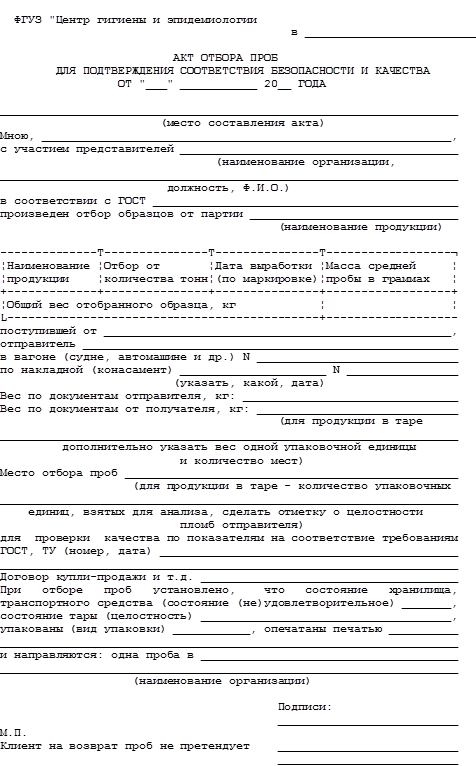
Task: Click the blank after 'произведен отбор образцов от партии'
Action: (354, 214)
